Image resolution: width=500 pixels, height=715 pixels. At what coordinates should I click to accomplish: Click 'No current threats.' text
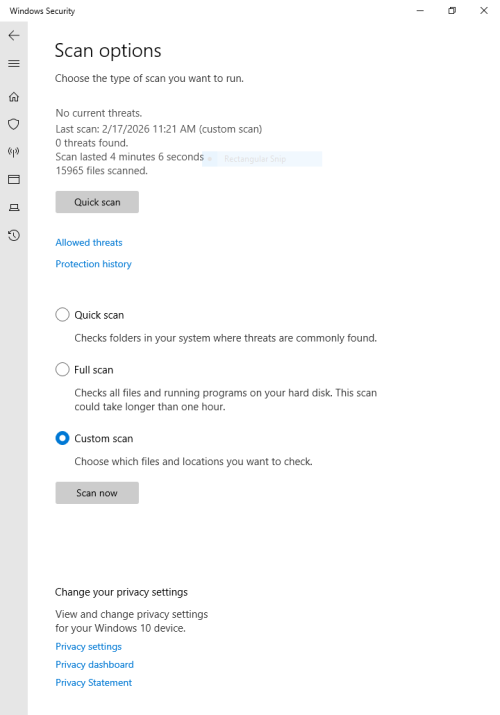[x=98, y=113]
